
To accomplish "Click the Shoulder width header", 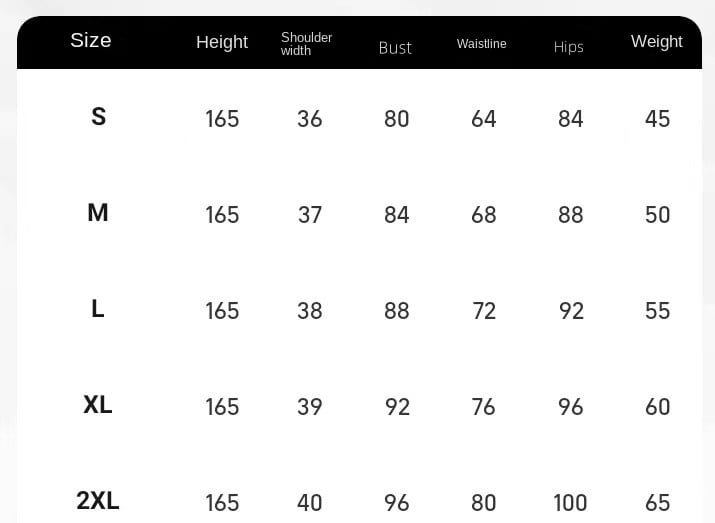I will pyautogui.click(x=306, y=44).
